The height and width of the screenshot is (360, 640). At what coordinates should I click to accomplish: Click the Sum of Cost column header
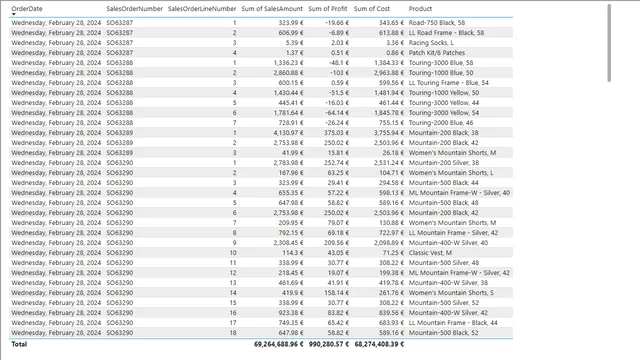point(372,9)
